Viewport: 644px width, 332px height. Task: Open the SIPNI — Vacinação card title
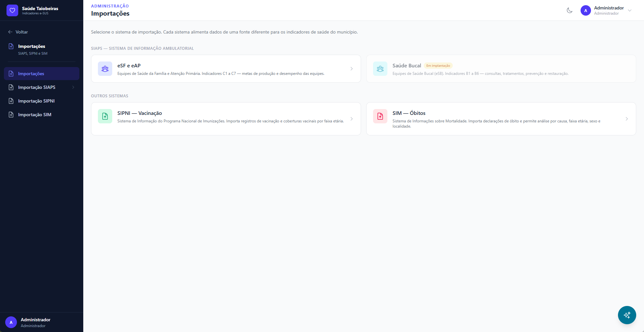(x=140, y=113)
